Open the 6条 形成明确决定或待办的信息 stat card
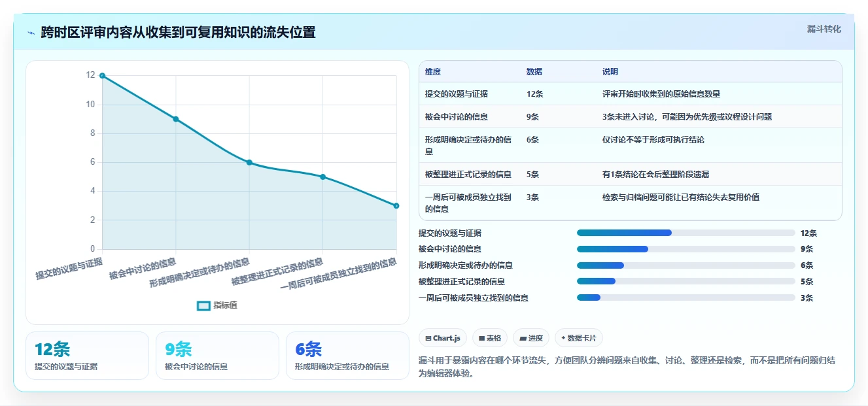868x406 pixels. click(347, 356)
